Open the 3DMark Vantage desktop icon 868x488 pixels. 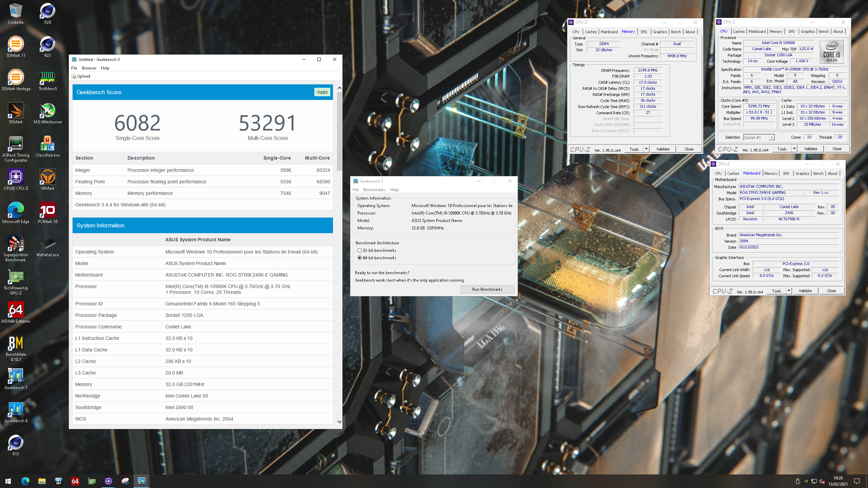point(16,80)
